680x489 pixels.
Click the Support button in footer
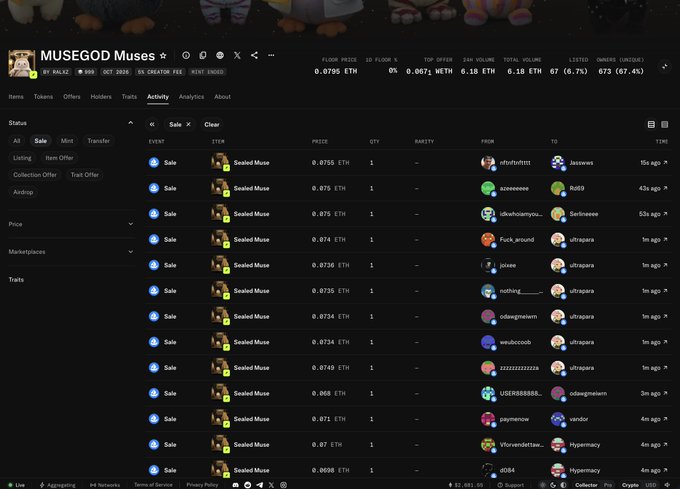click(x=510, y=485)
